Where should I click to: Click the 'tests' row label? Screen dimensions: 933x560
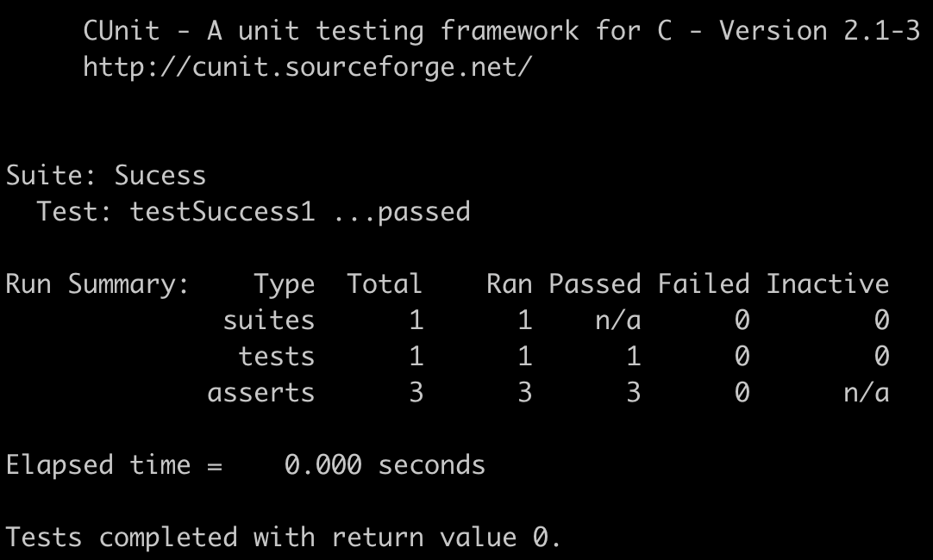(277, 357)
